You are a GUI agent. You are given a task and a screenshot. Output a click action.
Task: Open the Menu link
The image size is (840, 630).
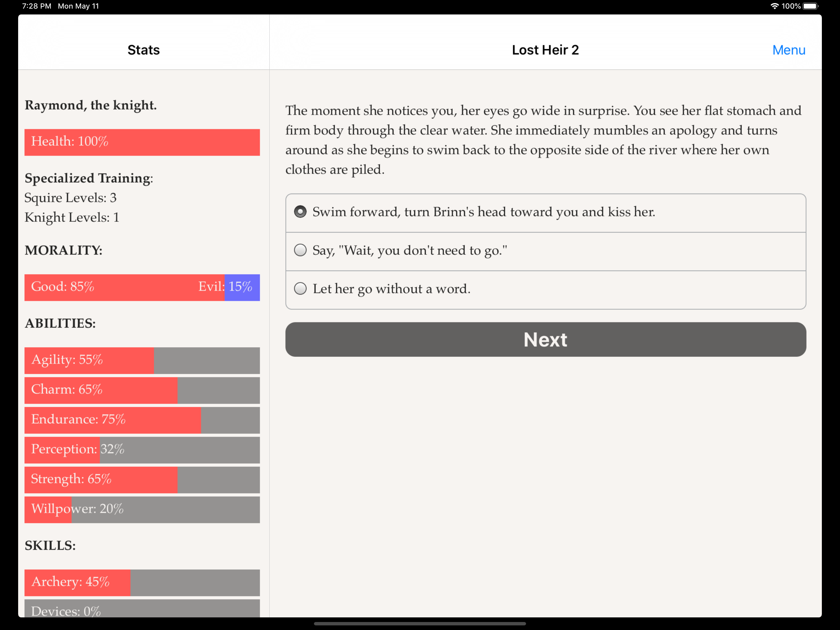coord(788,50)
